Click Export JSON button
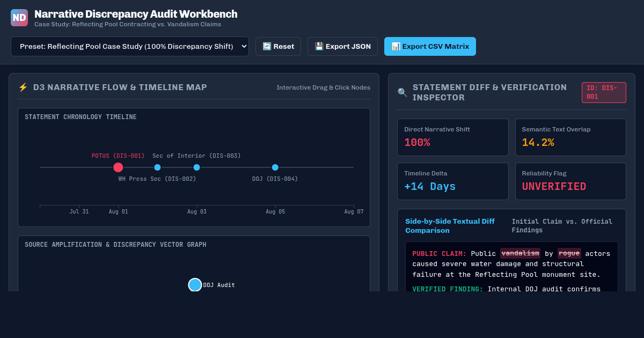Image resolution: width=644 pixels, height=338 pixels. (x=342, y=47)
